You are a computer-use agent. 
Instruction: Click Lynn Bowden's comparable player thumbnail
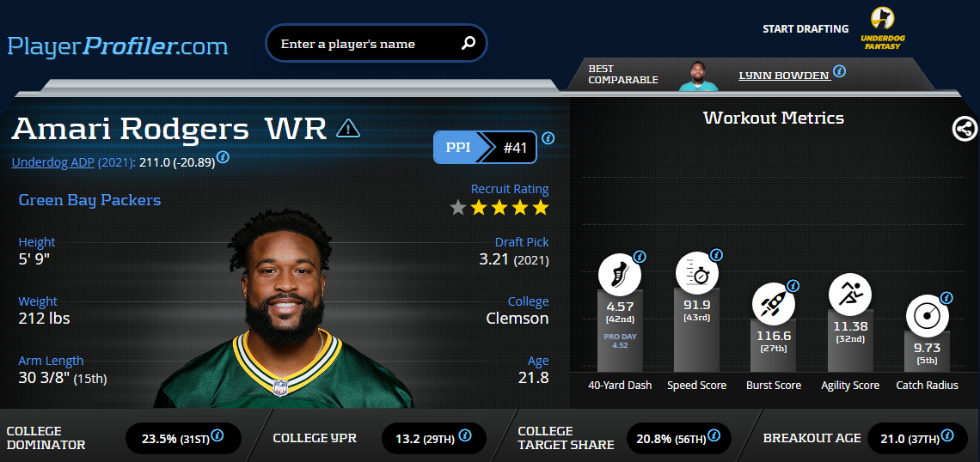click(x=699, y=76)
